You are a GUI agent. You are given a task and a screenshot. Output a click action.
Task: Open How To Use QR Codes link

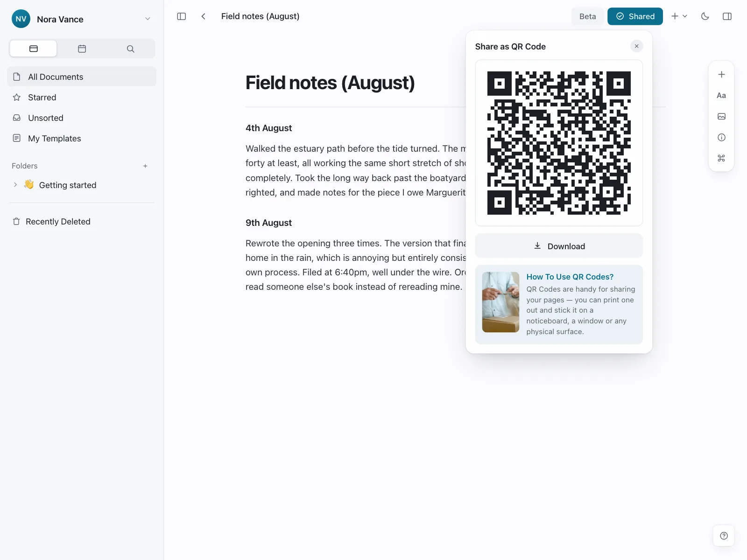[570, 277]
